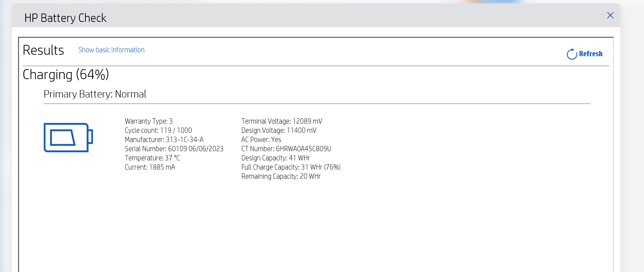
Task: Click the blue battery status icon
Action: 68,138
